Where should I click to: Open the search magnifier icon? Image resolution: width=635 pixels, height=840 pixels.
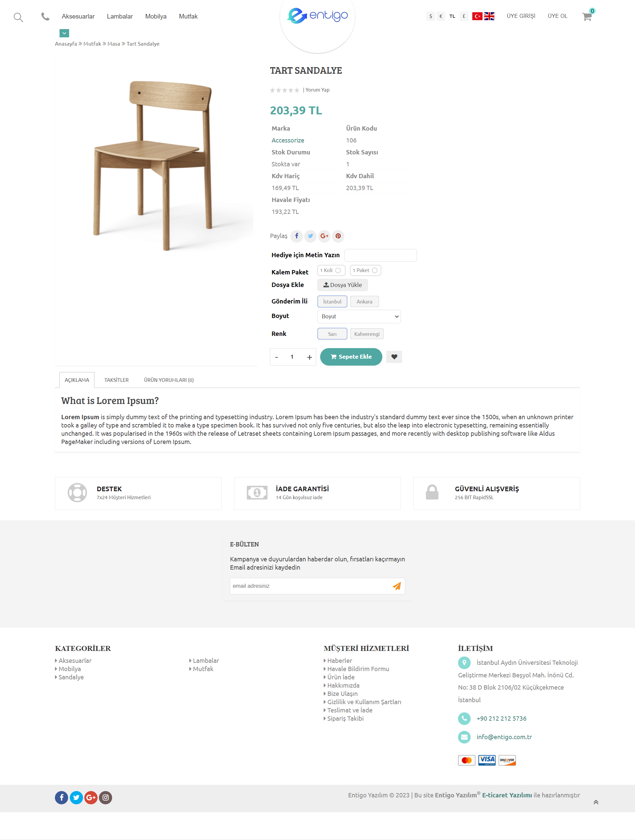[x=18, y=17]
